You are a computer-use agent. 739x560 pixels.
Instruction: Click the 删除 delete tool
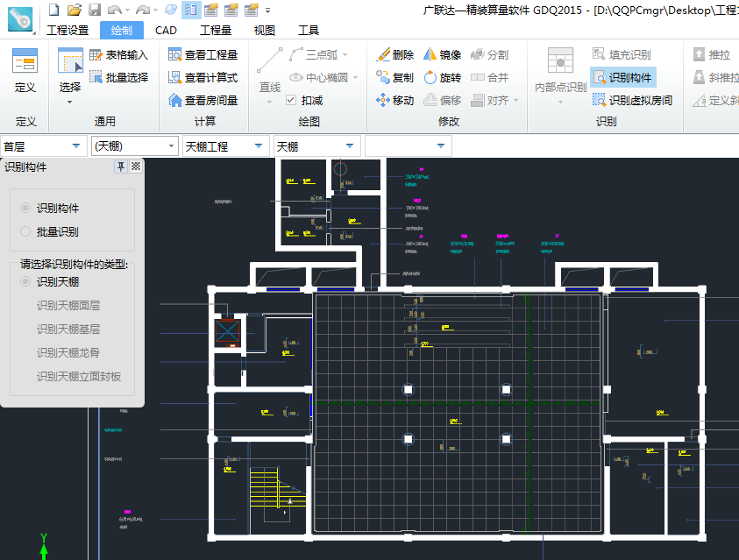pyautogui.click(x=395, y=54)
